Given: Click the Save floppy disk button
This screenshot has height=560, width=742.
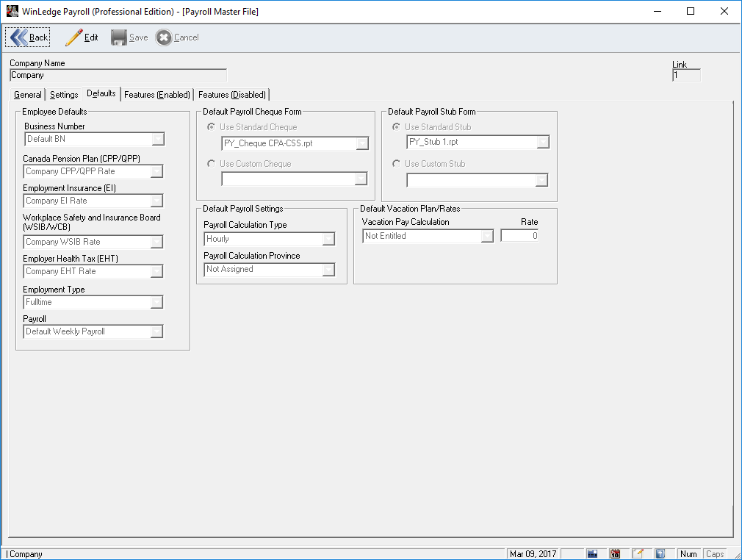Looking at the screenshot, I should [x=129, y=37].
